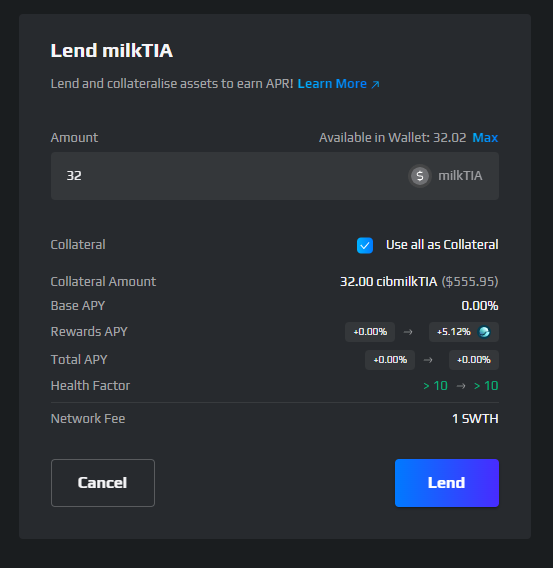Click the Total APY starting +0.00% badge

390,360
